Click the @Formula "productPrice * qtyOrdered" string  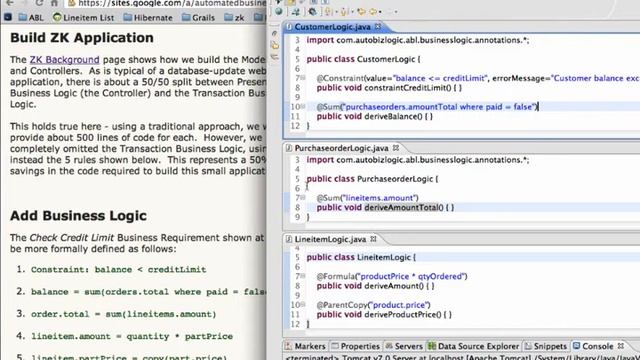click(x=411, y=276)
